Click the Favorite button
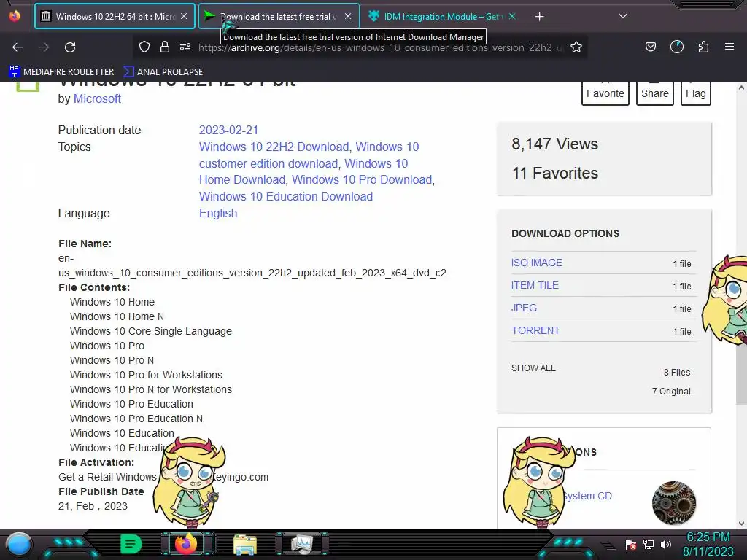Image resolution: width=747 pixels, height=560 pixels. 605,93
